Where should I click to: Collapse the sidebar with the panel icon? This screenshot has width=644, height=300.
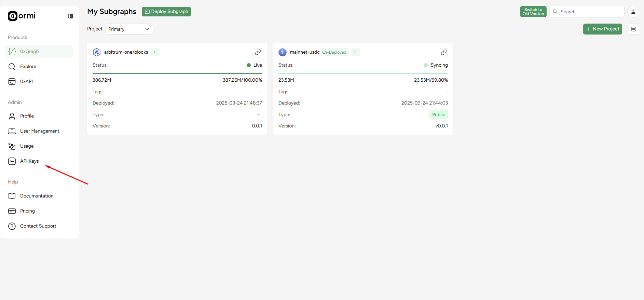tap(71, 16)
